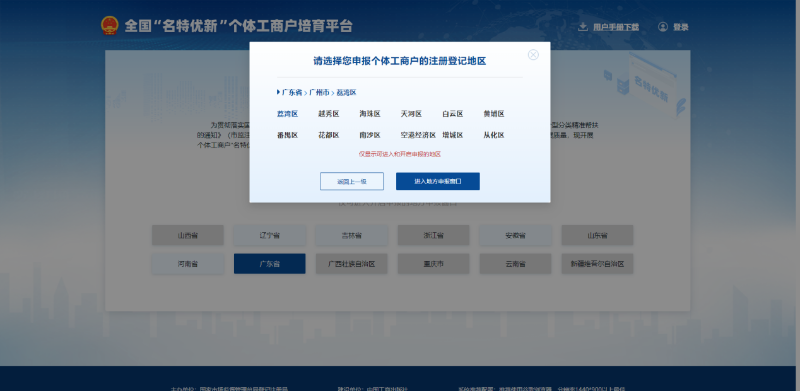Viewport: 800px width, 391px height.
Task: Click the dialog heading 请选择您申报个体工商户的注册登记地区
Action: click(x=399, y=61)
